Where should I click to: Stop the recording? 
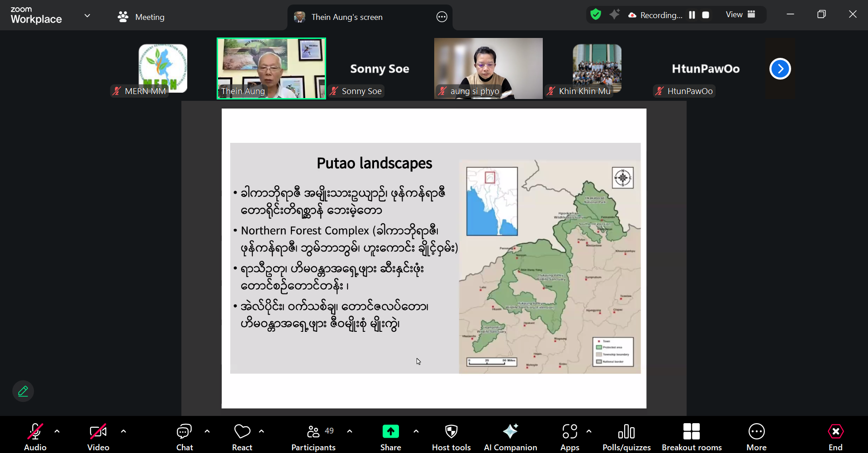tap(706, 15)
